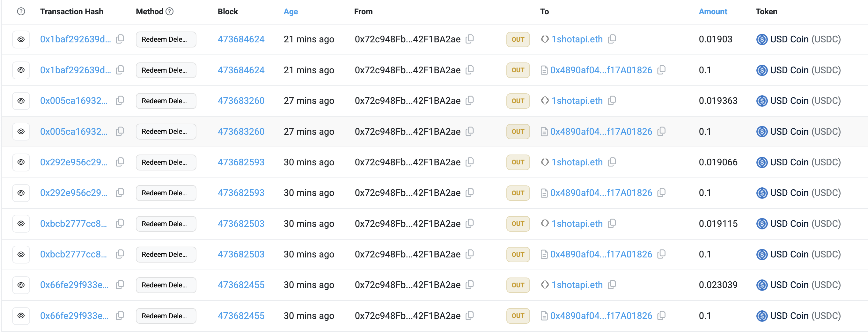This screenshot has width=868, height=332.
Task: Toggle the Age column time format
Action: click(x=291, y=11)
